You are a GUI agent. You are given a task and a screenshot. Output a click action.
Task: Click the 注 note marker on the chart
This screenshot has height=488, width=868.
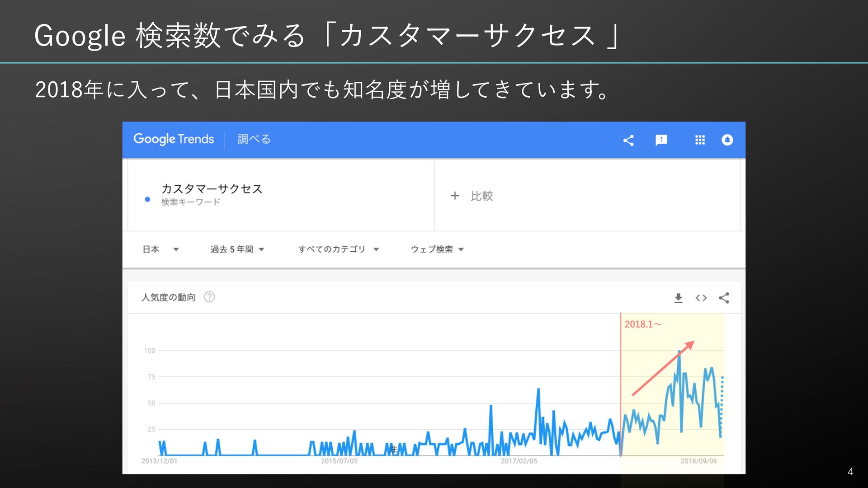[x=393, y=449]
